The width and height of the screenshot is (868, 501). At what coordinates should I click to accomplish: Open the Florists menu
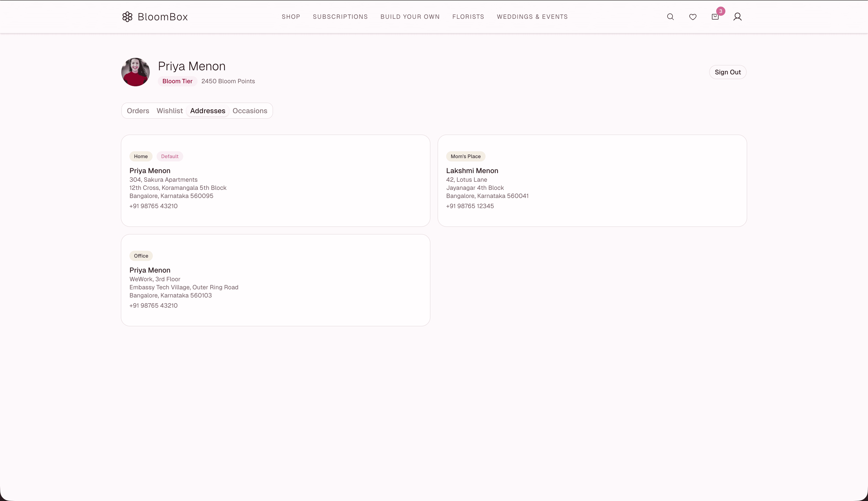[x=468, y=16]
